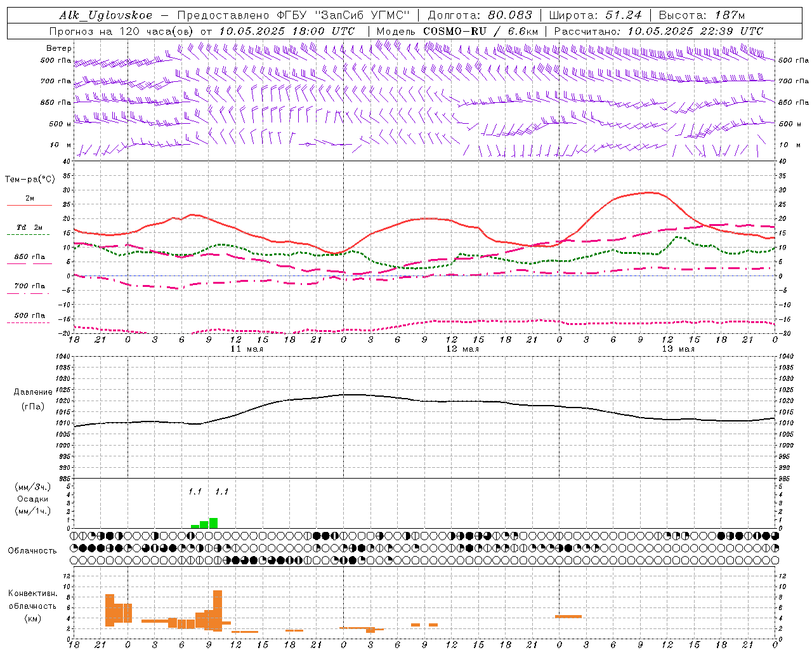This screenshot has height=650, width=812.
Task: Click the Td 2м dashed legend line
Action: click(28, 235)
